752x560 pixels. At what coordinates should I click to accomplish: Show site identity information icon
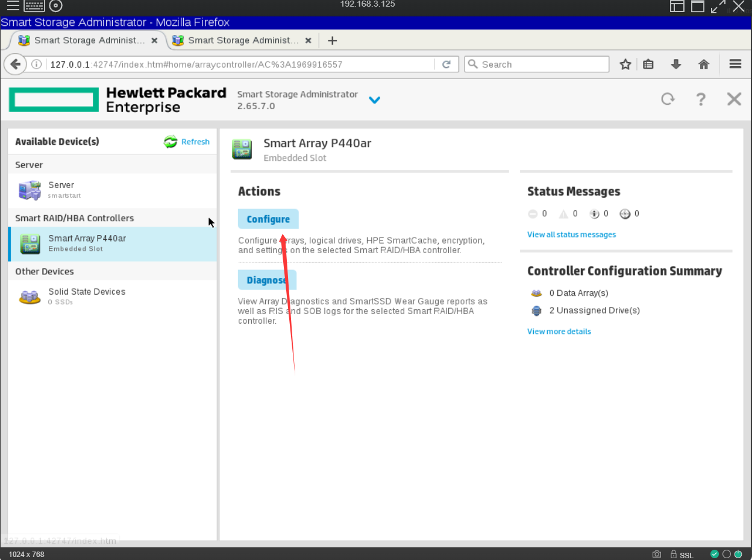tap(36, 64)
